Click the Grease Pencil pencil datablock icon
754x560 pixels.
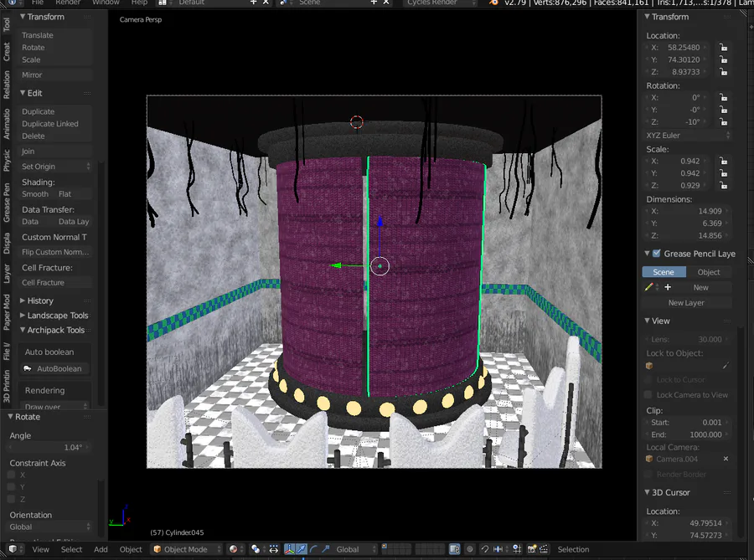649,287
